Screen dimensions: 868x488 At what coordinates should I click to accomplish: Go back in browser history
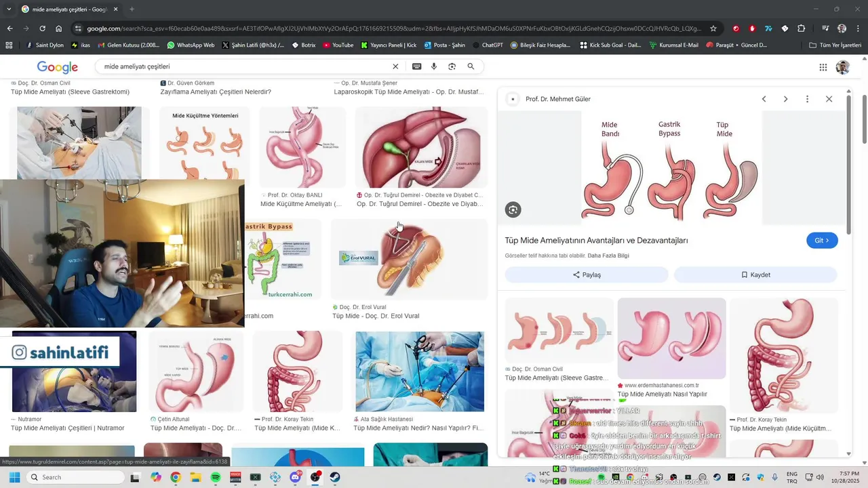point(9,28)
